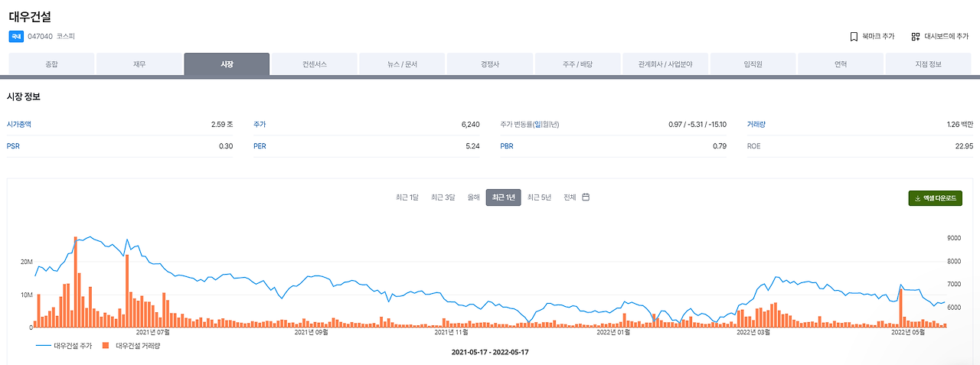Screen dimensions: 980x365
Task: Switch to the 재무 tab
Action: (139, 64)
